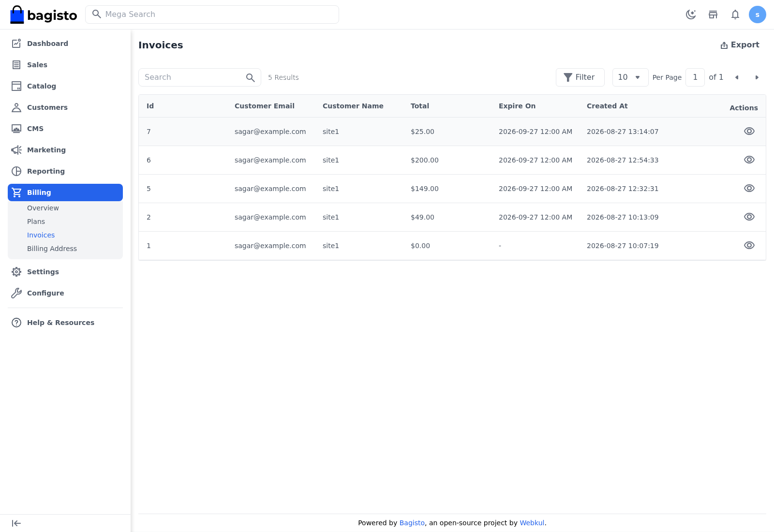Image resolution: width=774 pixels, height=532 pixels.
Task: Go to next page arrow
Action: 757,77
